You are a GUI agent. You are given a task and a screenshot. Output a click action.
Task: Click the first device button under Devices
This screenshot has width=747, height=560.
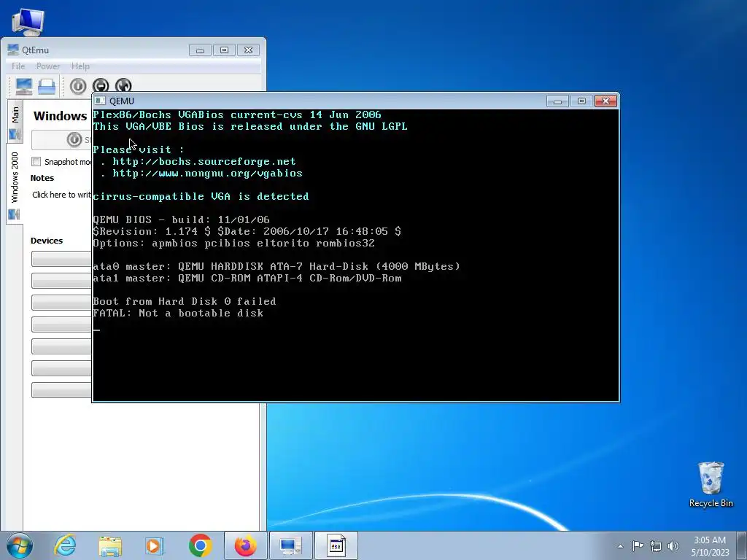pos(61,259)
